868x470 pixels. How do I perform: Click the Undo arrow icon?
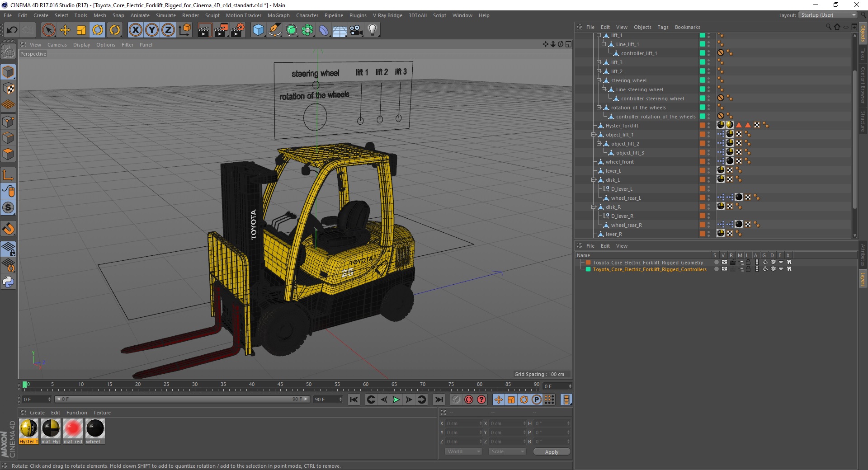coord(12,30)
